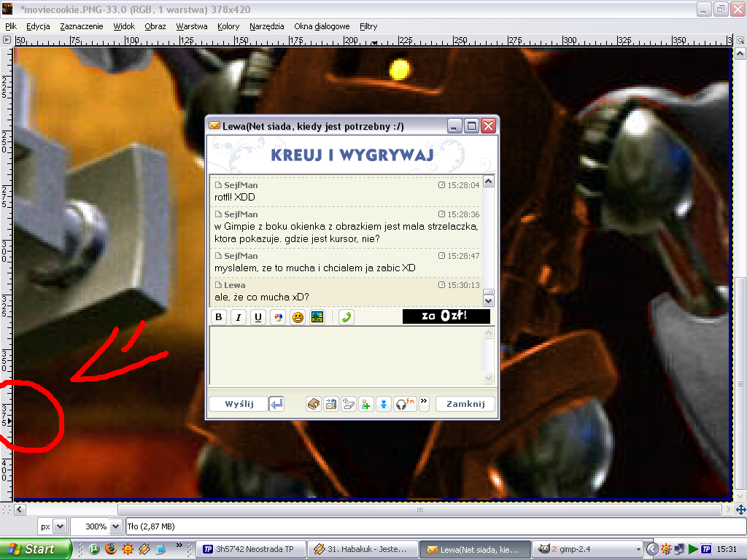Viewport: 747px width, 560px height.
Task: Launch µTorrent from quick launch bar
Action: point(94,549)
